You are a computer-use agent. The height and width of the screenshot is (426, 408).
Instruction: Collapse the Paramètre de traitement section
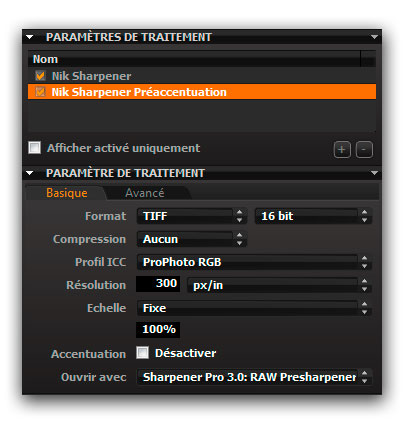point(30,173)
